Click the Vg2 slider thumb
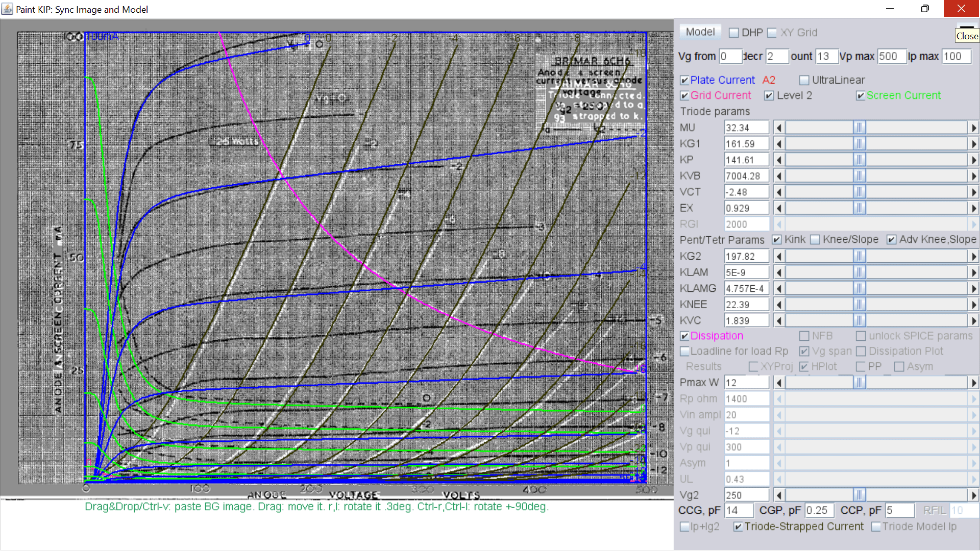 click(860, 495)
